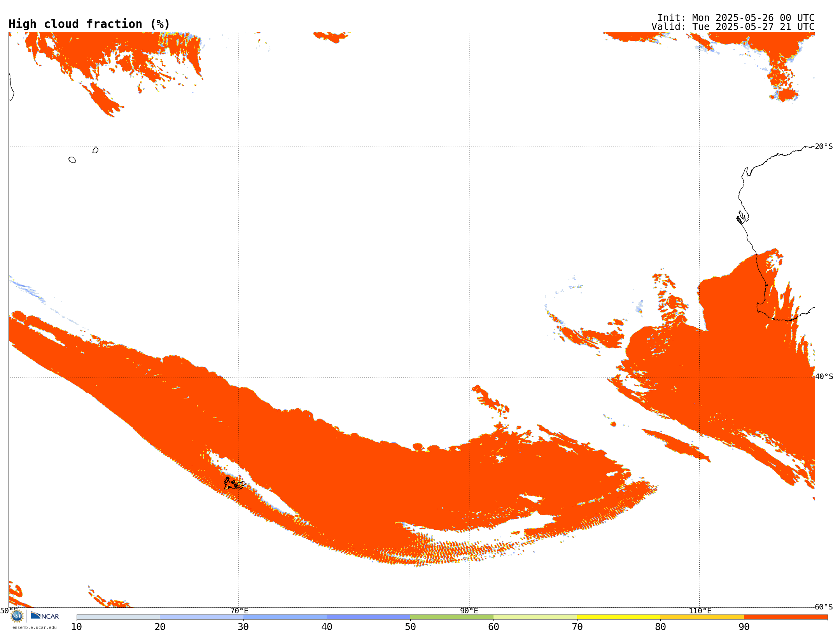This screenshot has width=840, height=632.
Task: Pick the 20-30 light blue colorbar swatch
Action: pos(201,617)
